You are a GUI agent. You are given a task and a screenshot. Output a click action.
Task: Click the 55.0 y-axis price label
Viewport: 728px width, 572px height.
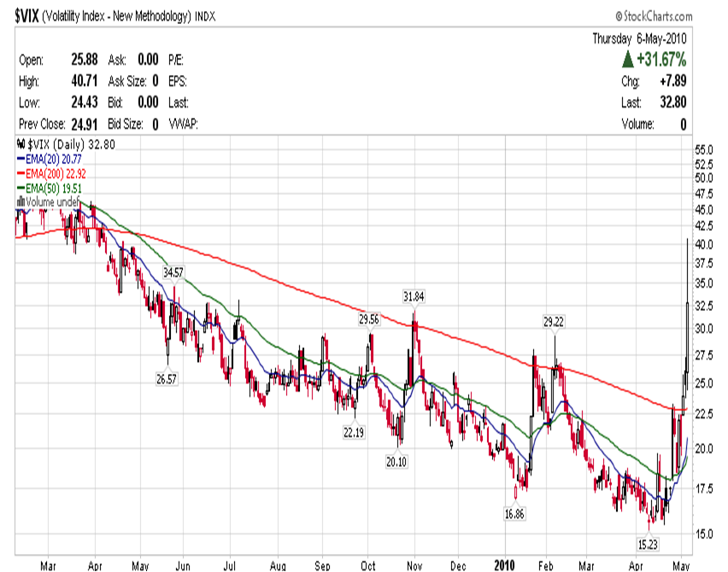coord(704,150)
